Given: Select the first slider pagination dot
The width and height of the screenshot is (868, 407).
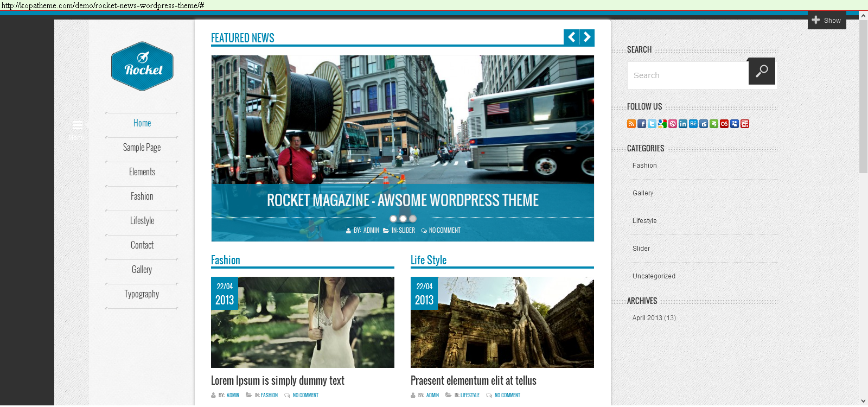Looking at the screenshot, I should coord(393,219).
